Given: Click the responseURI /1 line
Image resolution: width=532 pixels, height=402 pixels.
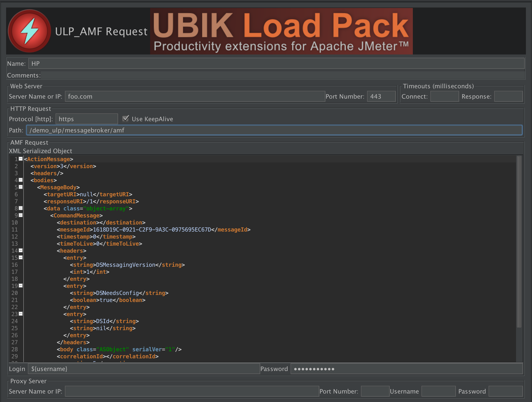Looking at the screenshot, I should [x=91, y=201].
